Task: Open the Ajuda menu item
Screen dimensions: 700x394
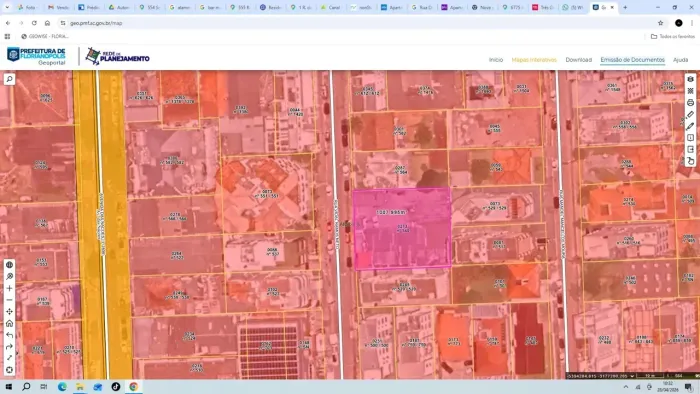Action: point(680,60)
